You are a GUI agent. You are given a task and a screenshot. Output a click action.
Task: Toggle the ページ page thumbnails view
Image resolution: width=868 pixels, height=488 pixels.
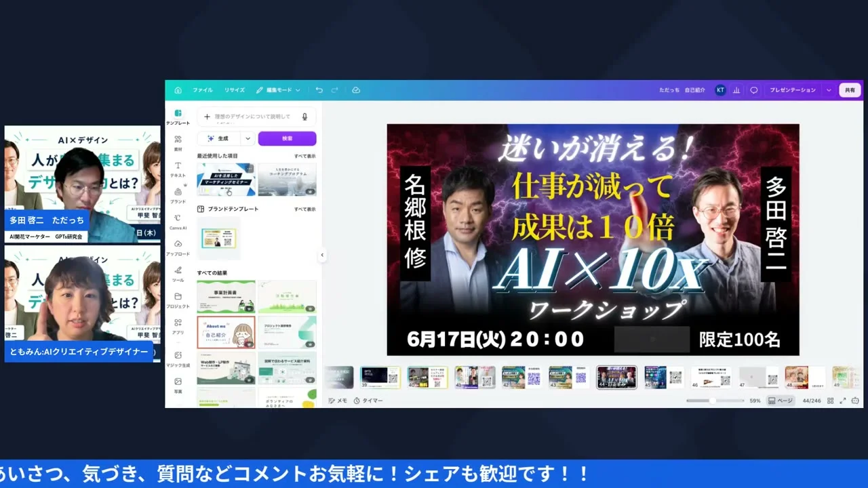pos(781,401)
